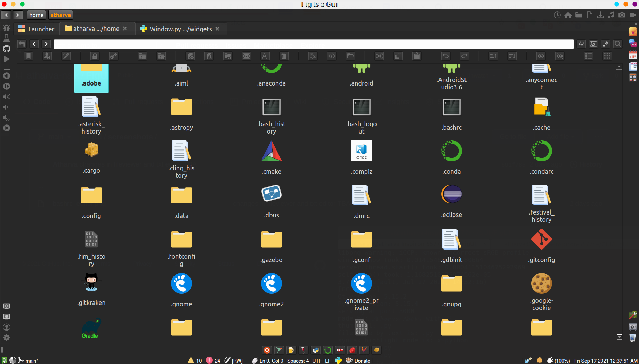Open the properties sliders icon

(313, 56)
